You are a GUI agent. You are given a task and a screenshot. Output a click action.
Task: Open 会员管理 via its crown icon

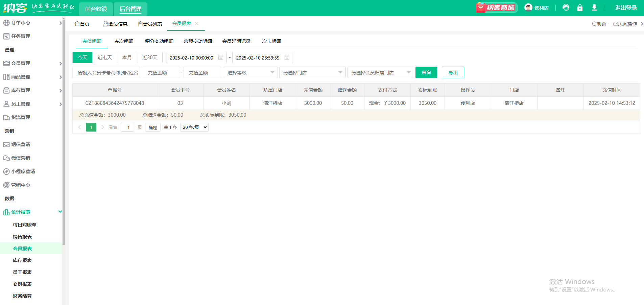point(6,63)
